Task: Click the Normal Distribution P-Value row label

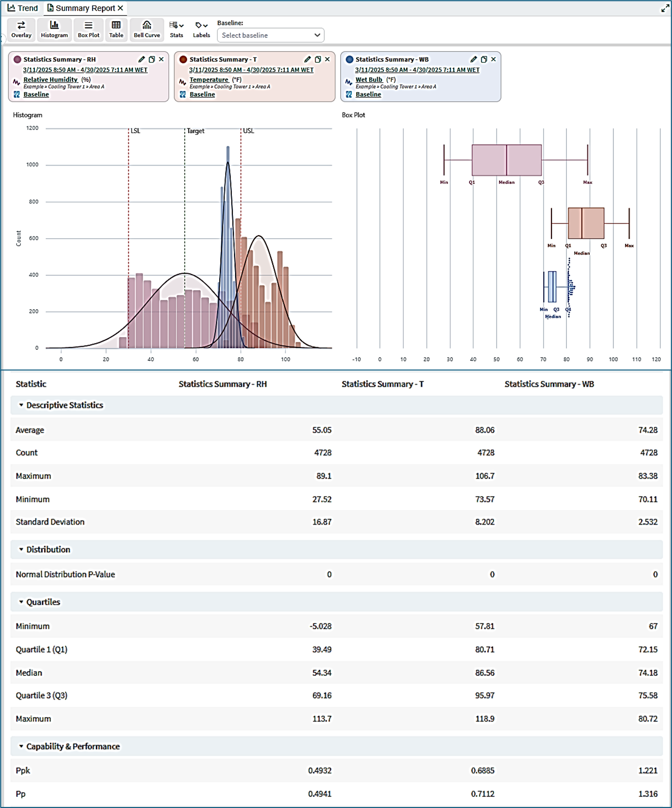Action: (x=65, y=574)
